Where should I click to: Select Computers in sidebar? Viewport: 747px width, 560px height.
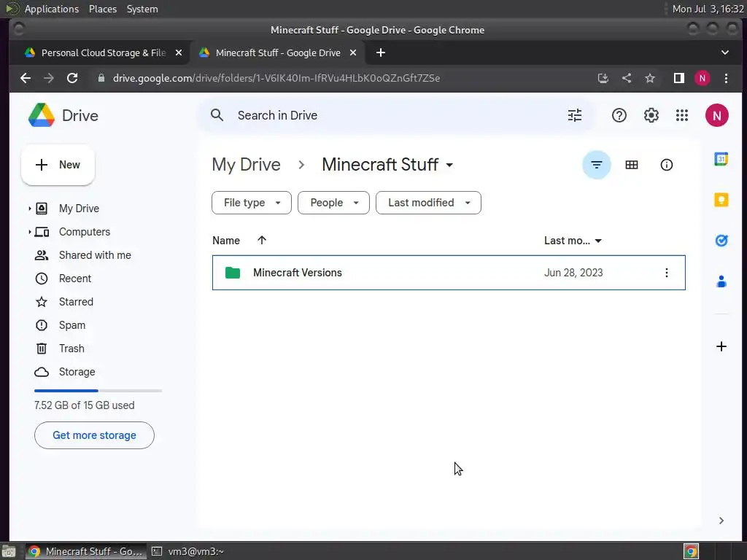point(85,232)
